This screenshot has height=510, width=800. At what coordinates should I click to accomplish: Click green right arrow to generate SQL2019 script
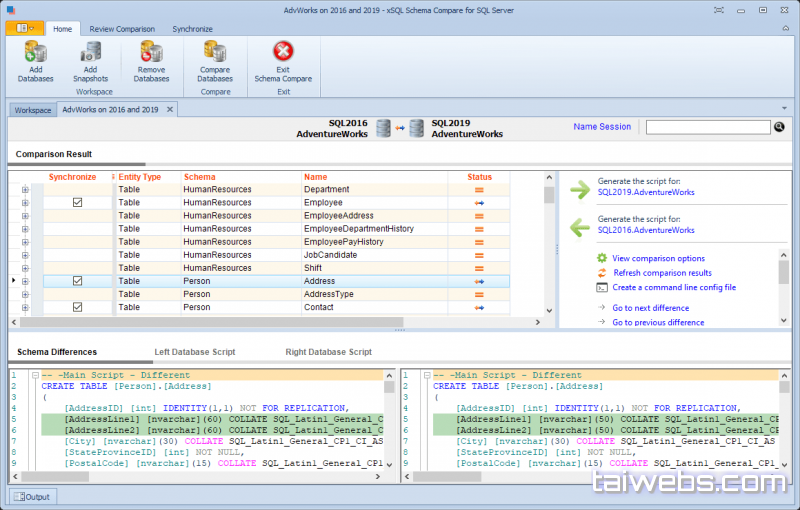click(x=579, y=190)
